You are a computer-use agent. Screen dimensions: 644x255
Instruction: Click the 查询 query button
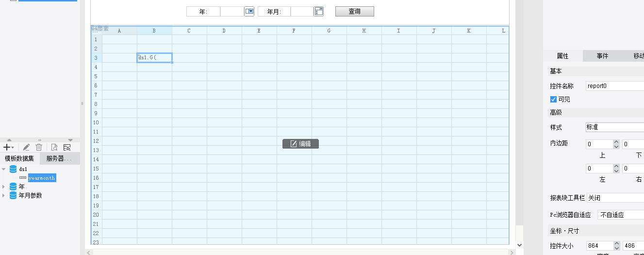pos(354,12)
